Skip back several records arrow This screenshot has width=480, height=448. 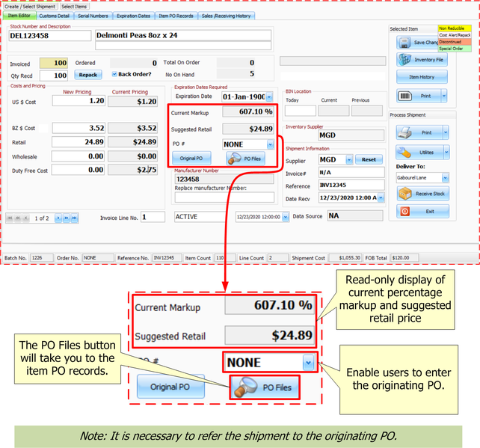click(x=18, y=218)
